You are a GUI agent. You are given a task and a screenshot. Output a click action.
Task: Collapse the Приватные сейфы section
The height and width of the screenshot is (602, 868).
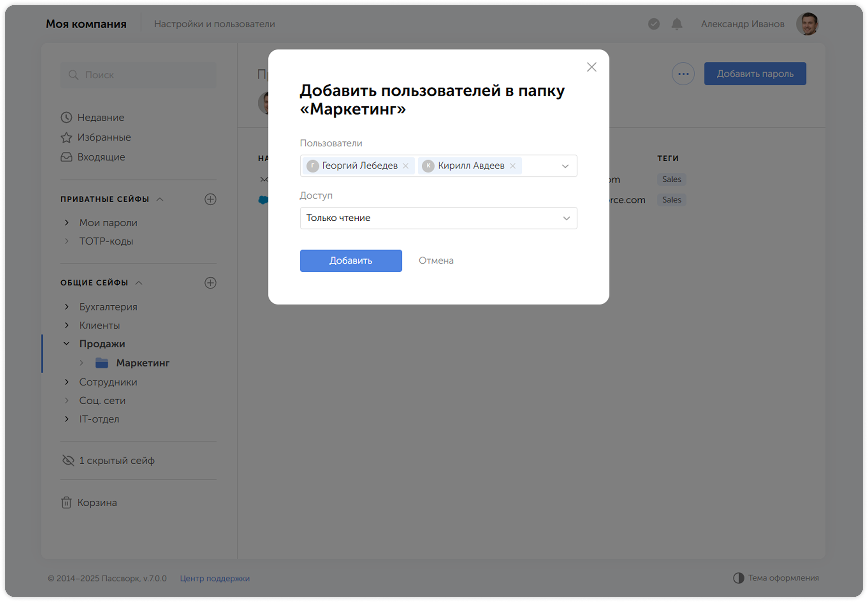coord(160,199)
